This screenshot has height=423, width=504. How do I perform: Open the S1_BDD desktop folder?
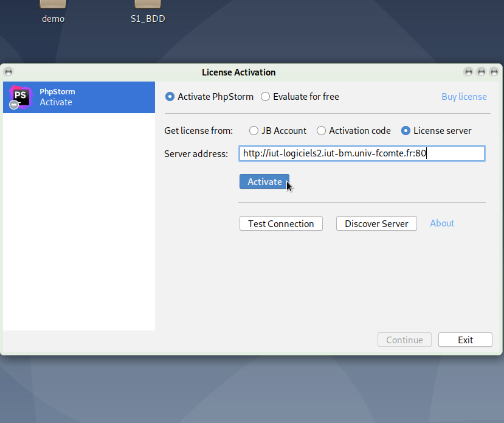(148, 6)
